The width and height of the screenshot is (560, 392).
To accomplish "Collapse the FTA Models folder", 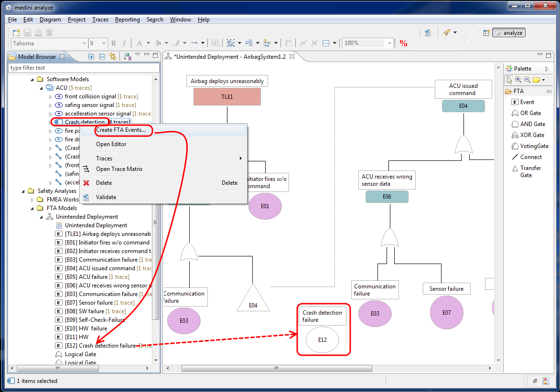I will pyautogui.click(x=32, y=209).
